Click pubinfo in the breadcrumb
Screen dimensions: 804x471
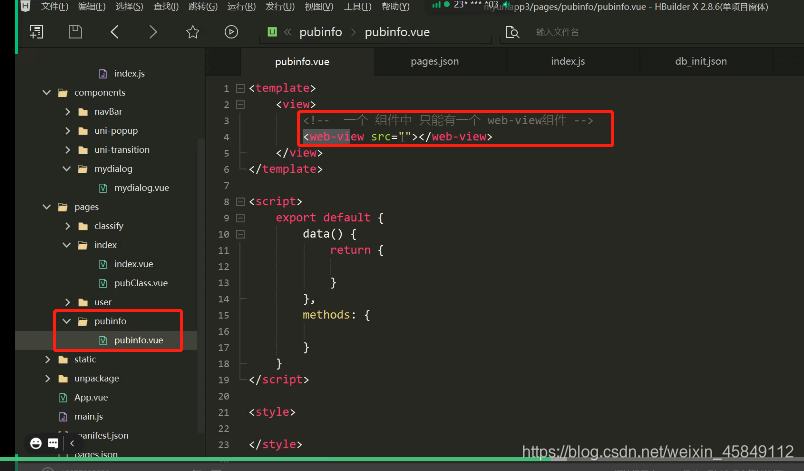click(320, 32)
